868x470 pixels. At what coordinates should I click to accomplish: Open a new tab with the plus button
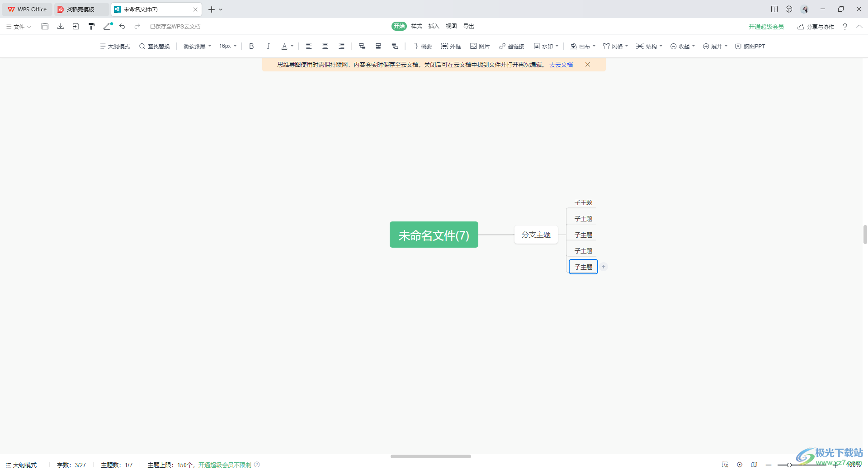(x=211, y=9)
